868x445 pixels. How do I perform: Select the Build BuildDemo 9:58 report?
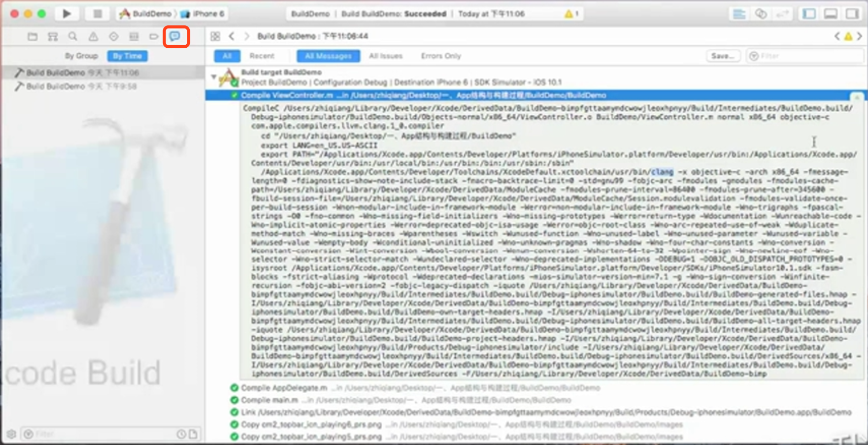point(103,86)
